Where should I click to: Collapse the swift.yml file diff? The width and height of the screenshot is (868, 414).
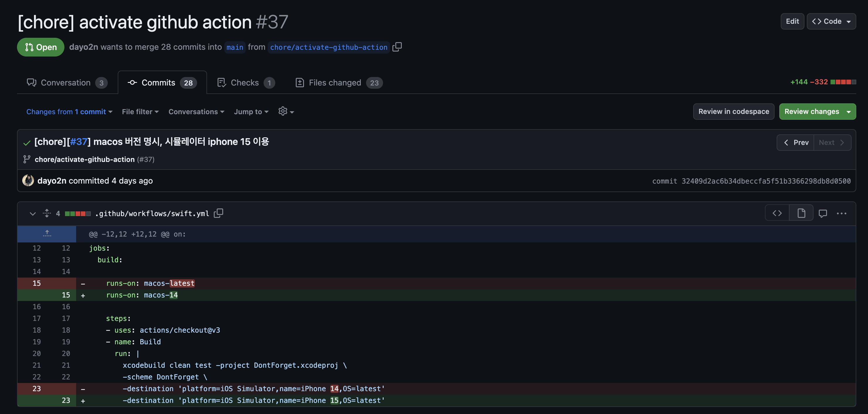pos(33,213)
